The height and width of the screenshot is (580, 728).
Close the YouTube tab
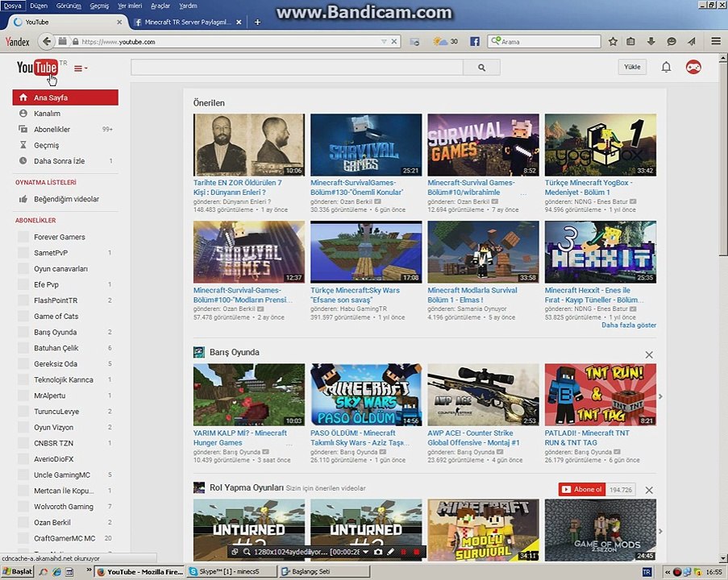click(119, 22)
